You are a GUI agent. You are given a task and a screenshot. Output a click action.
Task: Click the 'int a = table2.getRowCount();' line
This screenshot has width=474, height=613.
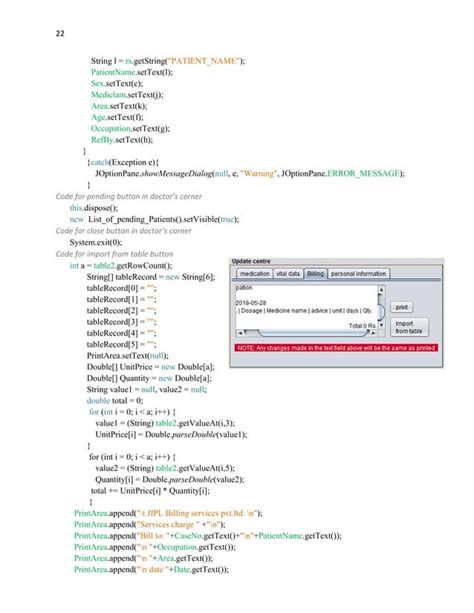click(x=121, y=266)
